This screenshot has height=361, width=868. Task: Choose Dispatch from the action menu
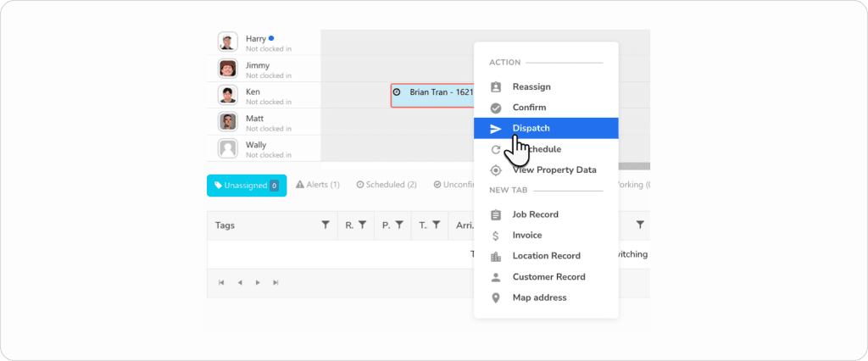click(x=546, y=128)
